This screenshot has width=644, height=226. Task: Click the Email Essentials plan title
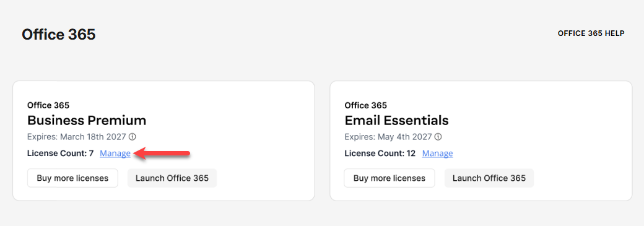(396, 120)
